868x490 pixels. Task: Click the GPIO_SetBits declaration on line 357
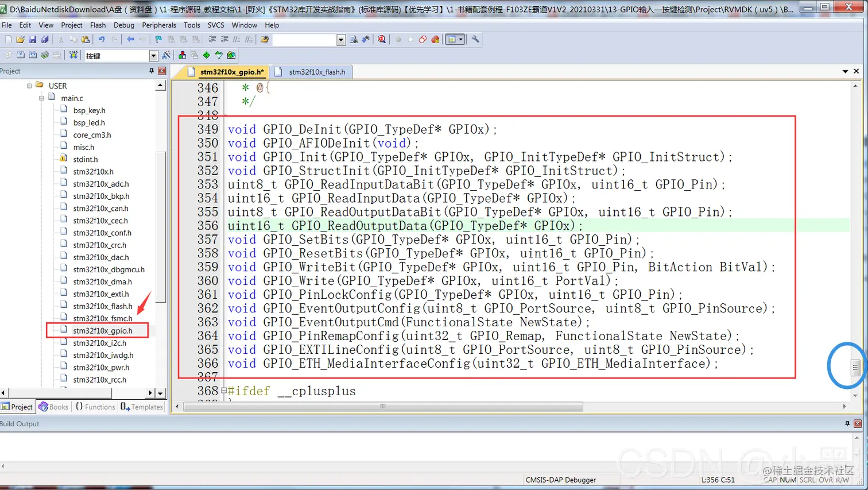coord(434,240)
